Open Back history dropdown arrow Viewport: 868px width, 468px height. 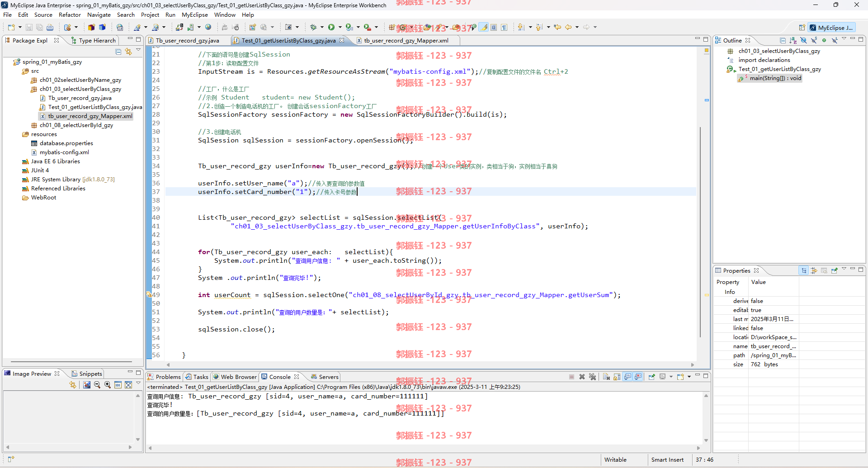(577, 27)
